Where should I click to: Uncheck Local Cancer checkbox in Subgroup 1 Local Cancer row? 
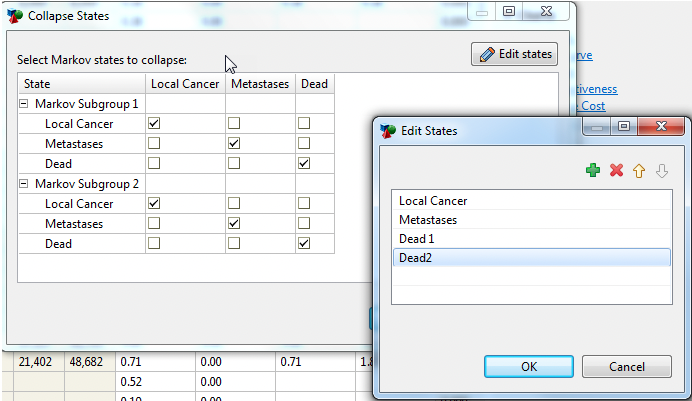(x=154, y=124)
